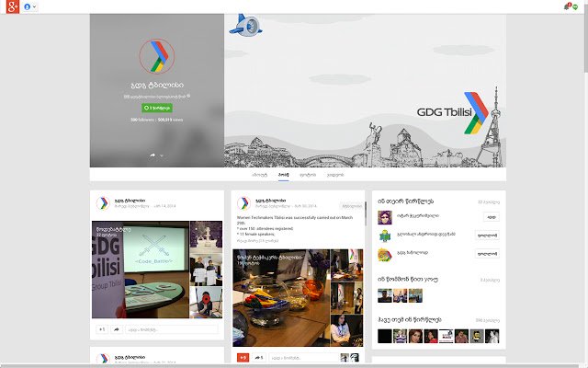View the seated woman with lanyard photo

[347, 331]
